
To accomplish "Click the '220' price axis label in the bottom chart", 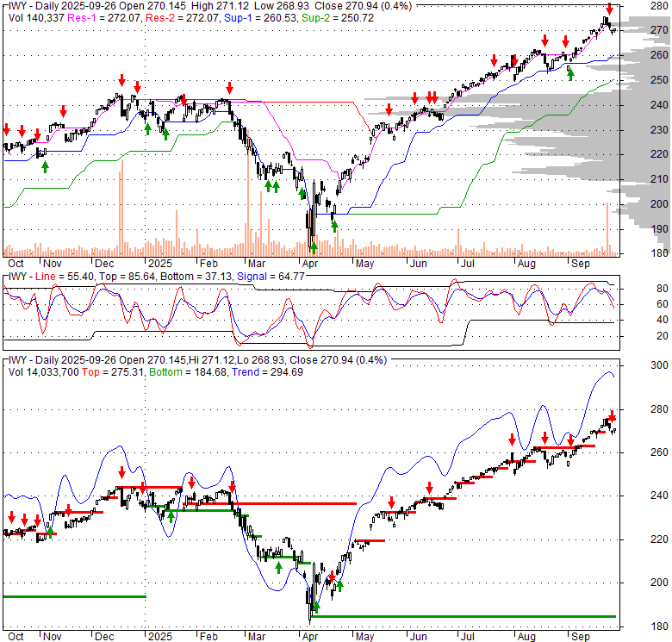I will [659, 539].
